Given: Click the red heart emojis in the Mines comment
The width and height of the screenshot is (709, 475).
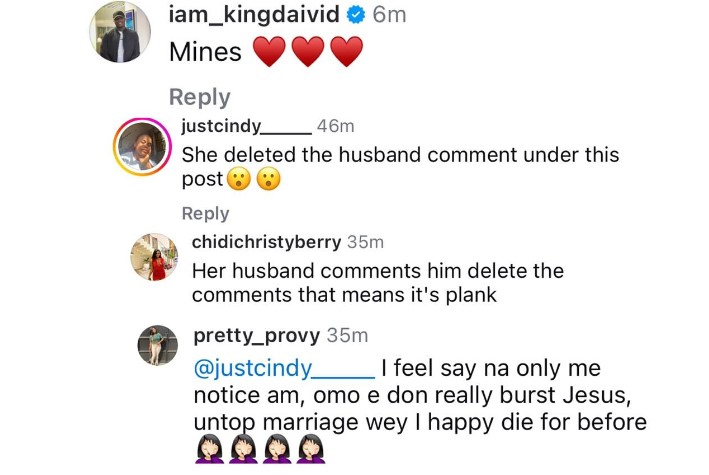Looking at the screenshot, I should [307, 52].
